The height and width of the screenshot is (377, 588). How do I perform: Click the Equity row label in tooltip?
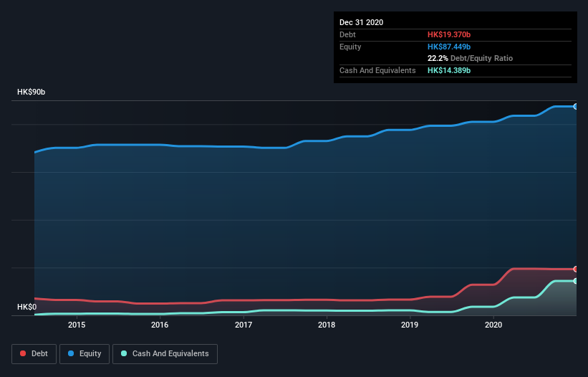point(350,47)
